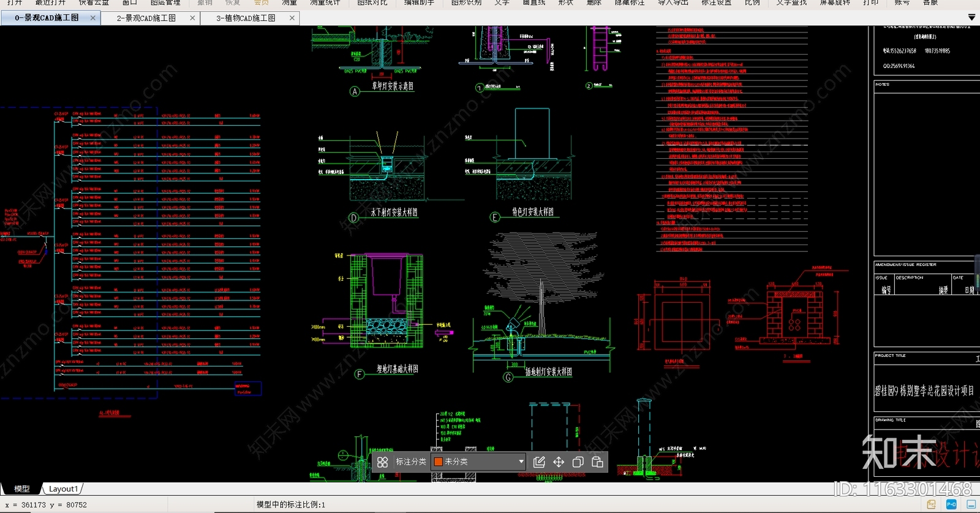This screenshot has height=513, width=980.
Task: Click the bottom panel toggle icon
Action: [971, 504]
